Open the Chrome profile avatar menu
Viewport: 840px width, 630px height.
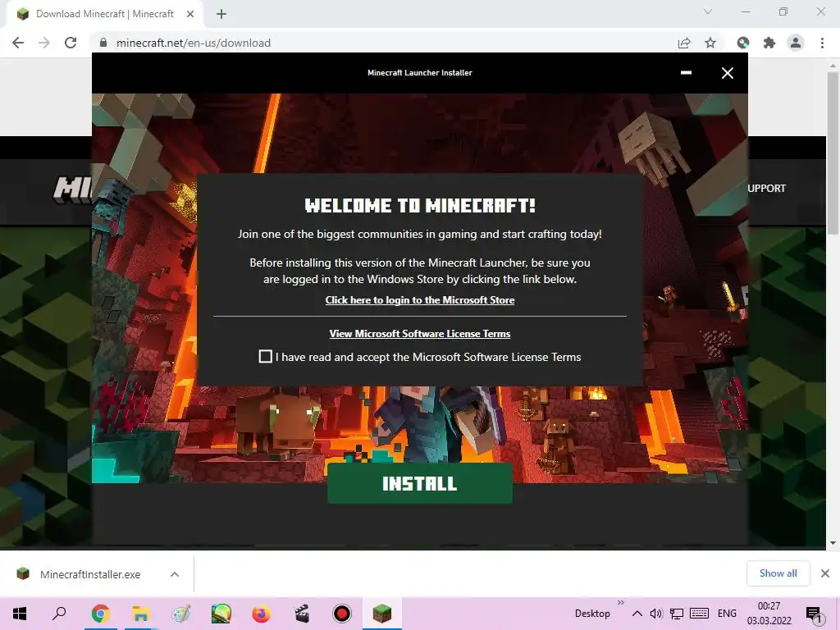coord(796,43)
